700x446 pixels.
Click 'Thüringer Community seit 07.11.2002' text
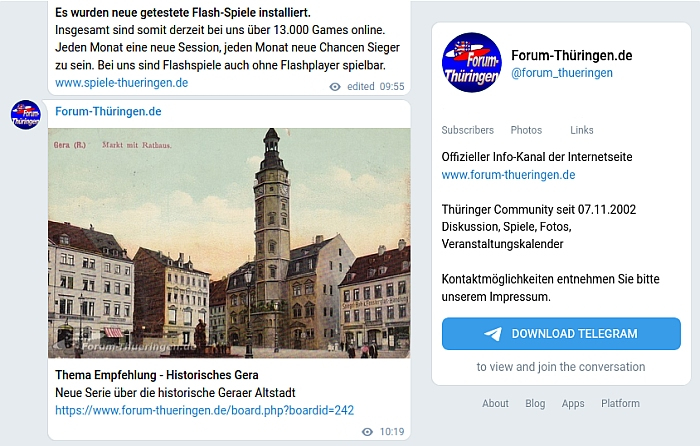538,209
